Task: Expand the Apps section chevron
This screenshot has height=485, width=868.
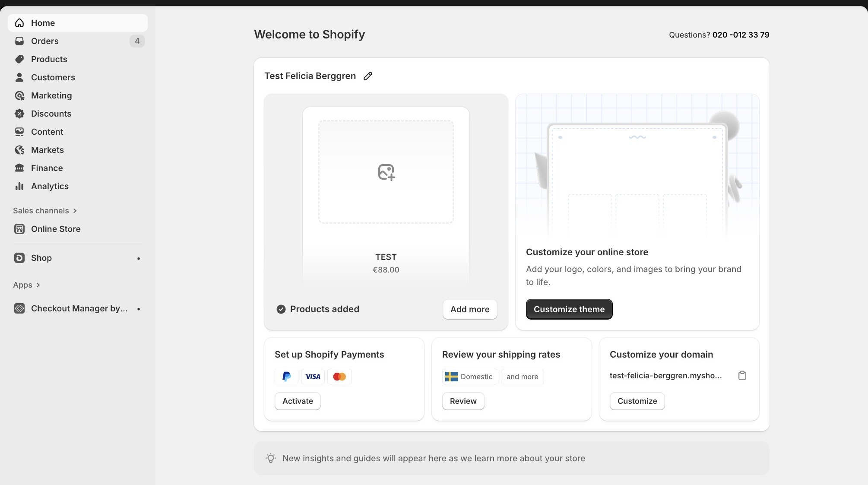Action: pos(38,285)
